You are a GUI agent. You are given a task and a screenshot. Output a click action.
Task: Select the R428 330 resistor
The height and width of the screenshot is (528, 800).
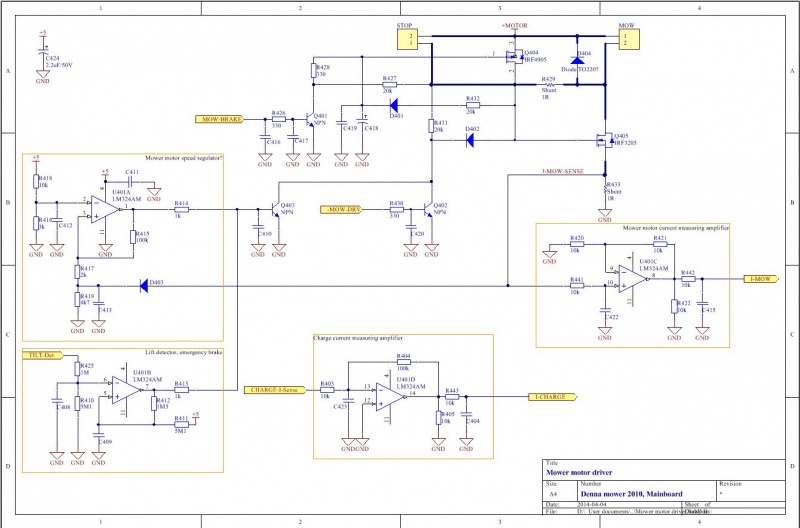click(x=313, y=70)
